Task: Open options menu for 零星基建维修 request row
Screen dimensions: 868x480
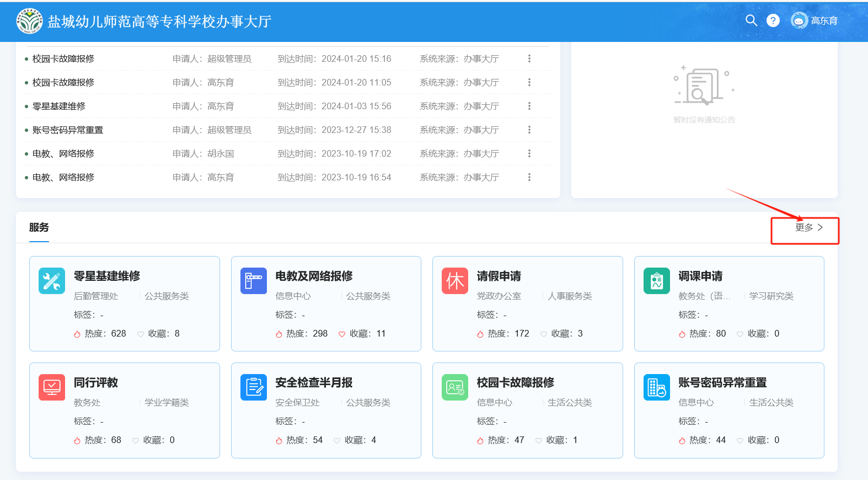Action: pos(529,106)
